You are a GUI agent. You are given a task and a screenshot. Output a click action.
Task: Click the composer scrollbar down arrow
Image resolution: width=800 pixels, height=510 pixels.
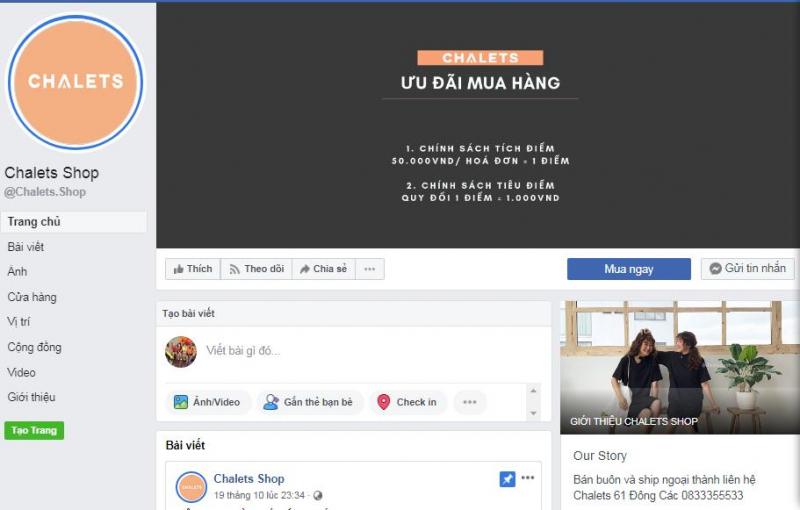pos(533,413)
